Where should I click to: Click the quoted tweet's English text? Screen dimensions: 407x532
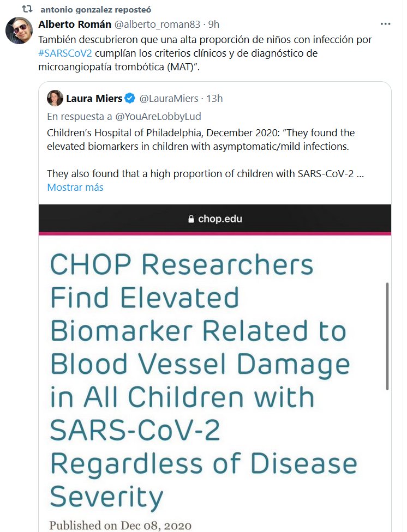pos(201,139)
